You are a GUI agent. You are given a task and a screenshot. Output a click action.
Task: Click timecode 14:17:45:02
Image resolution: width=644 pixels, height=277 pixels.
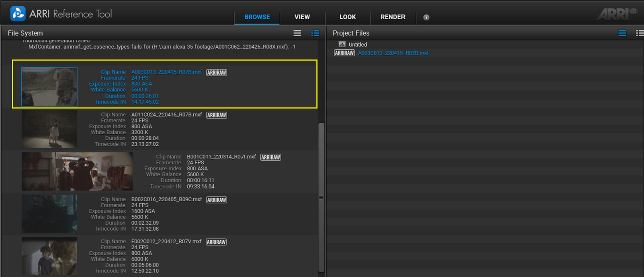[x=145, y=102]
